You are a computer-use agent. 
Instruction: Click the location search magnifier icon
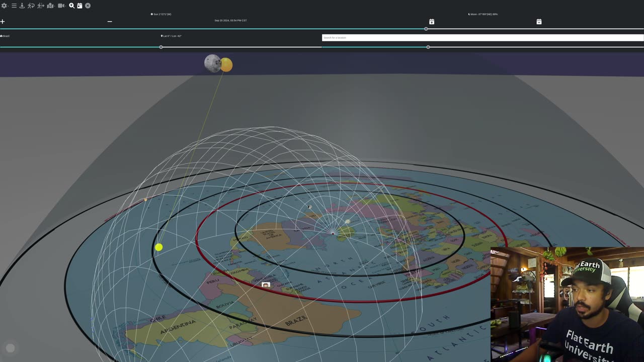pyautogui.click(x=71, y=6)
